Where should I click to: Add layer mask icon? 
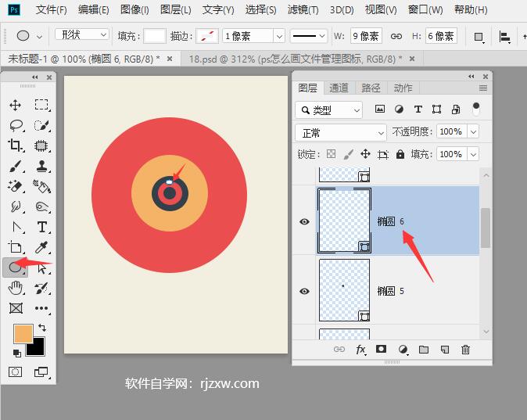[381, 349]
